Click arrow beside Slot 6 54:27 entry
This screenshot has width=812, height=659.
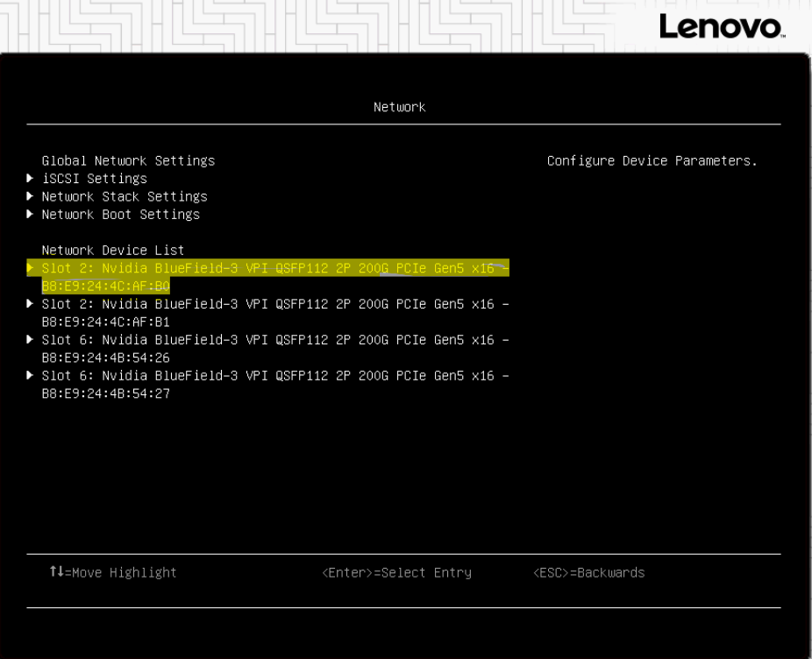pos(30,375)
